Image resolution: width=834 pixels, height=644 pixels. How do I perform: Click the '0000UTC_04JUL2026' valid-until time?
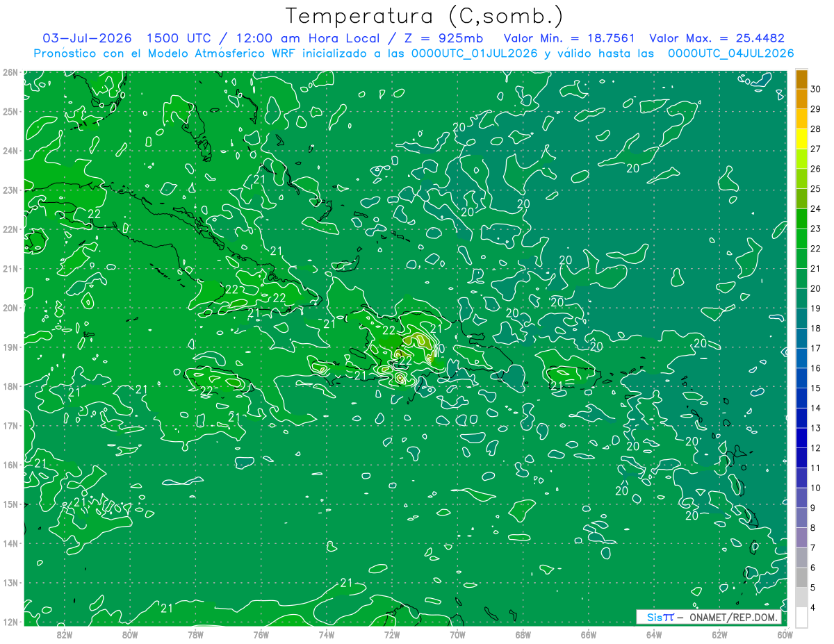coord(730,53)
